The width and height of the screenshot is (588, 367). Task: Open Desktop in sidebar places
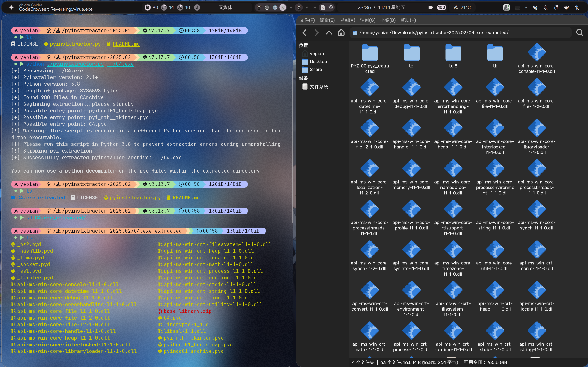pyautogui.click(x=318, y=62)
